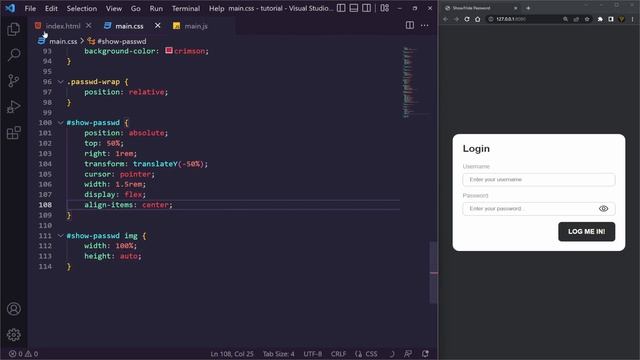
Task: Open editor More Actions ellipsis
Action: pyautogui.click(x=424, y=25)
